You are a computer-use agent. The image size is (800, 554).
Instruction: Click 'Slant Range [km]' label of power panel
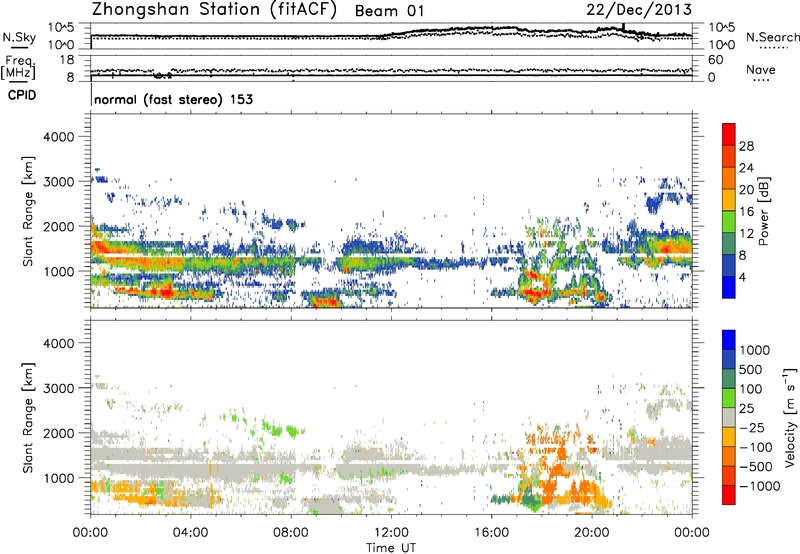point(28,211)
